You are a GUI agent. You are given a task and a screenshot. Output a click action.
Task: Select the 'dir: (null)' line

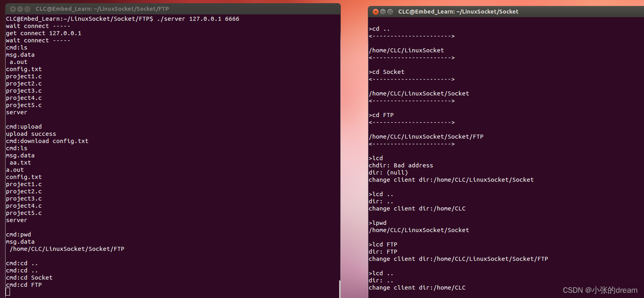[388, 173]
